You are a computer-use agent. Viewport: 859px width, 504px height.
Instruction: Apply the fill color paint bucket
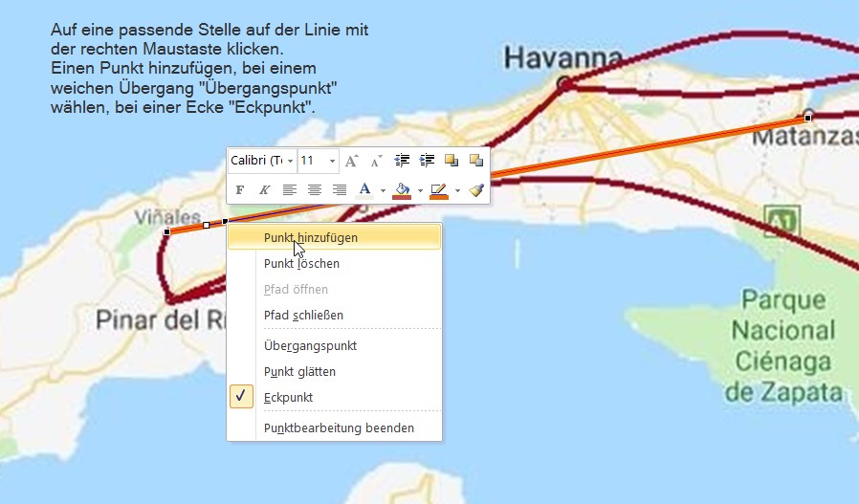pyautogui.click(x=402, y=190)
